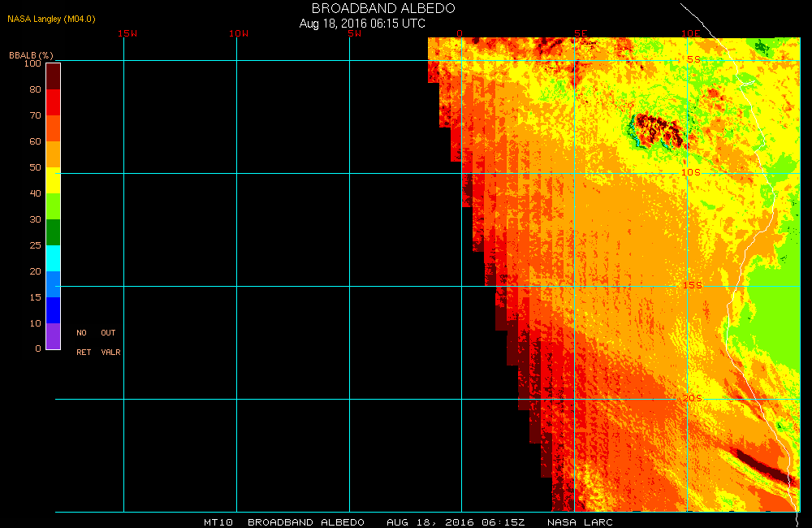Click the 'NASA LARC' footer text
Image resolution: width=812 pixels, height=528 pixels.
click(580, 522)
